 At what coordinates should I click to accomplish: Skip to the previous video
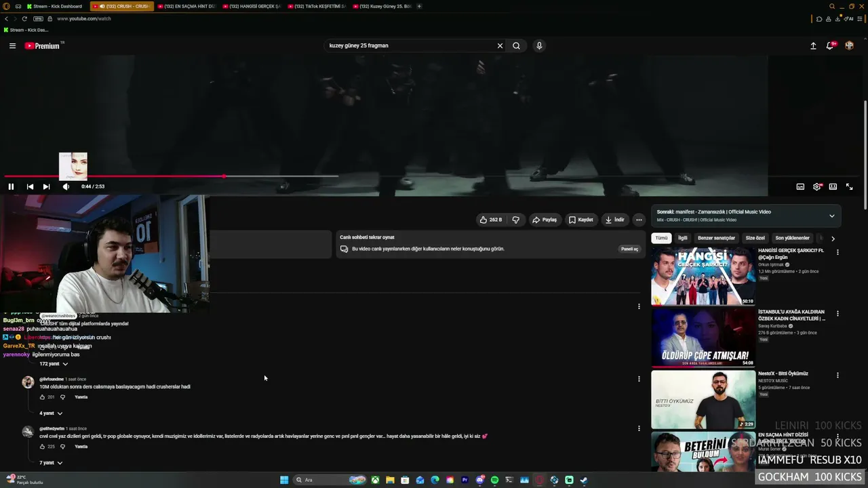point(30,186)
